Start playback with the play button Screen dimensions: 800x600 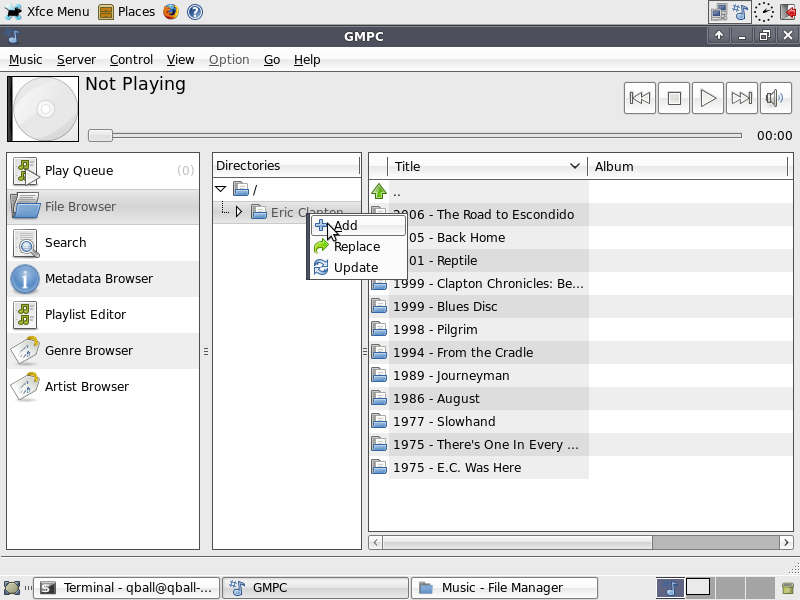[x=708, y=98]
